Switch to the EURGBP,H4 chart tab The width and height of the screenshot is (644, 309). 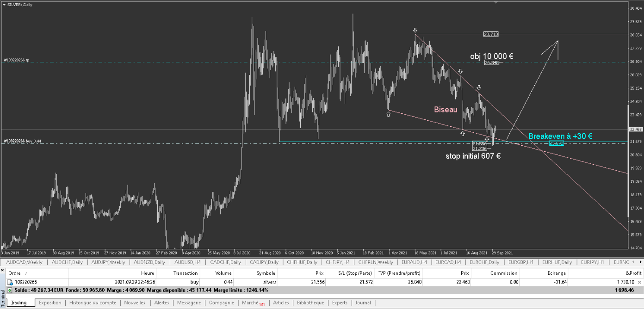520,262
